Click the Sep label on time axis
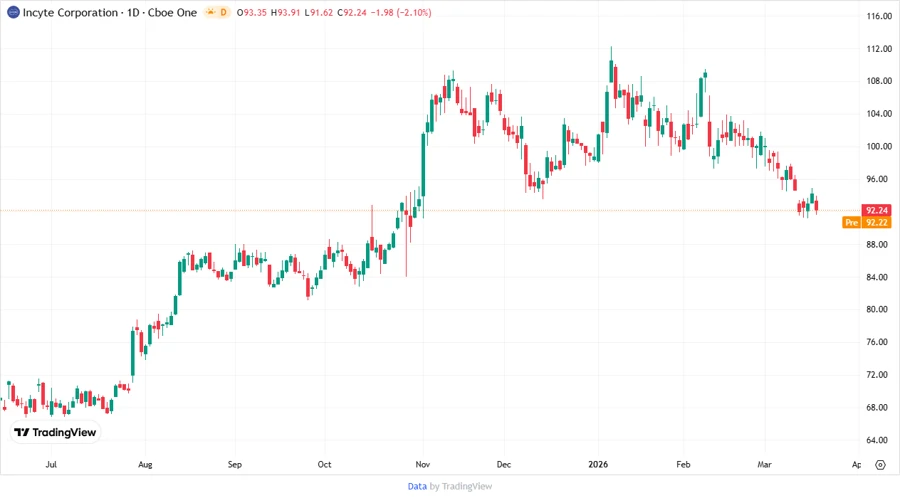900x498 pixels. [235, 464]
